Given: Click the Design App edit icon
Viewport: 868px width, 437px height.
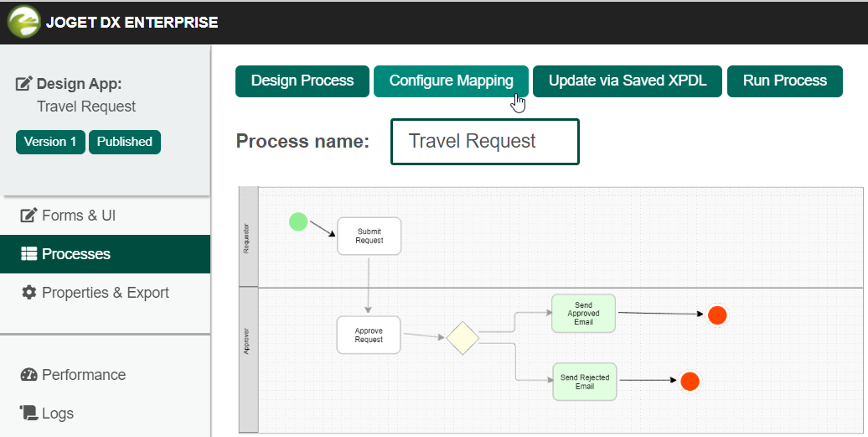Looking at the screenshot, I should 24,84.
